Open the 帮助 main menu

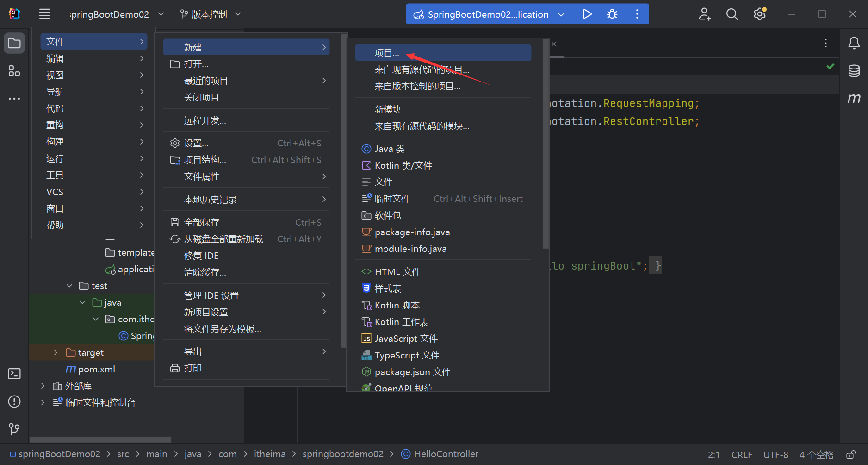click(94, 225)
